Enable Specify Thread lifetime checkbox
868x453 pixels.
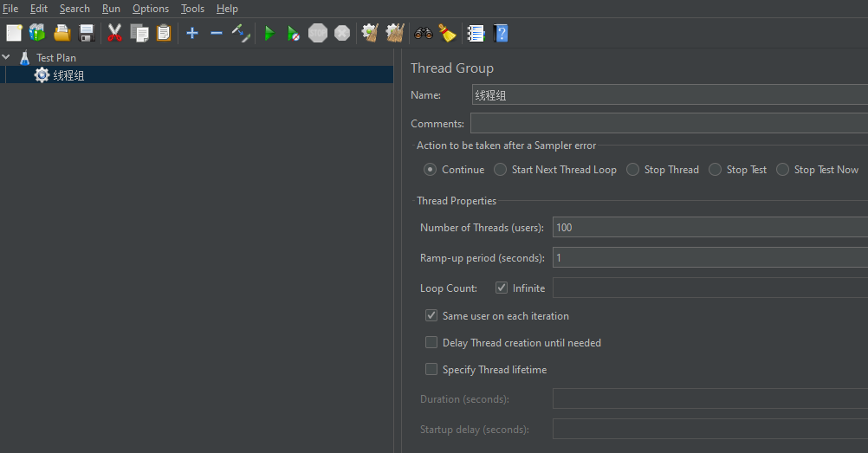pos(431,370)
